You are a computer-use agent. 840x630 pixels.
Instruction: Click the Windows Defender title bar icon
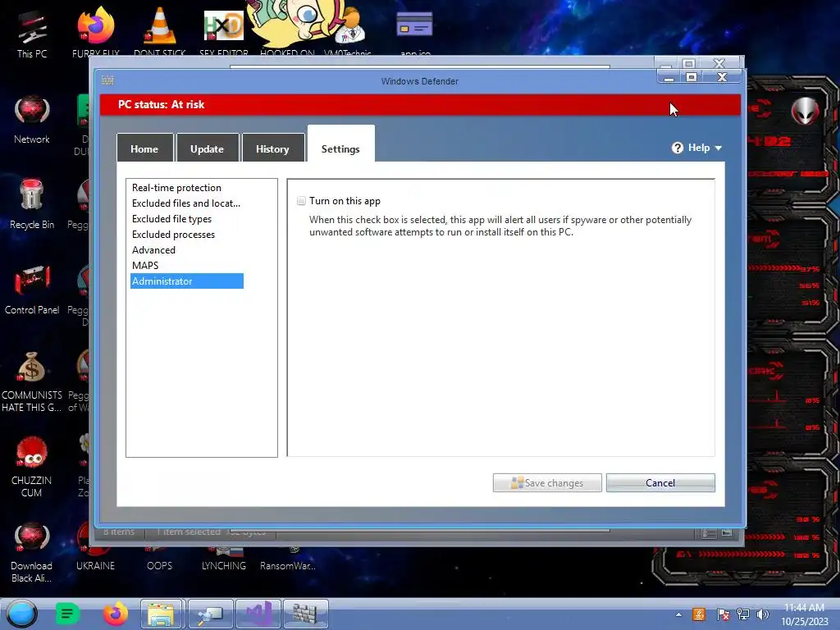tap(107, 80)
